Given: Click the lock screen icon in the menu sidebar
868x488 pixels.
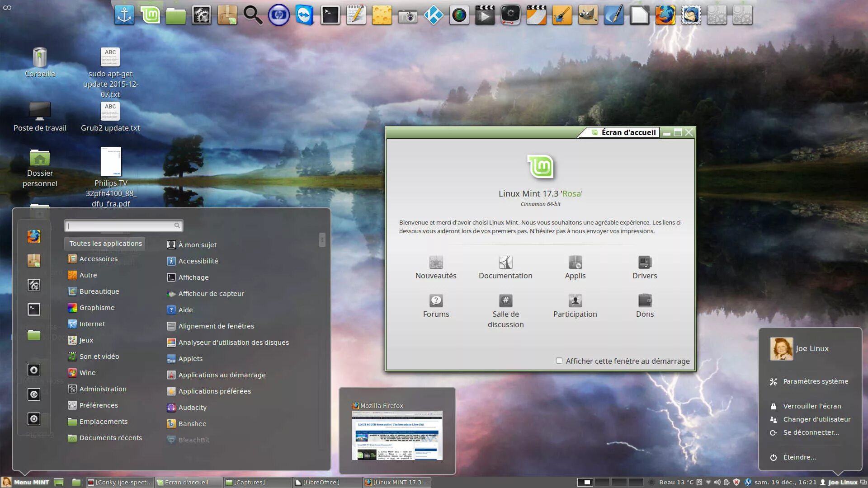Looking at the screenshot, I should click(x=34, y=370).
